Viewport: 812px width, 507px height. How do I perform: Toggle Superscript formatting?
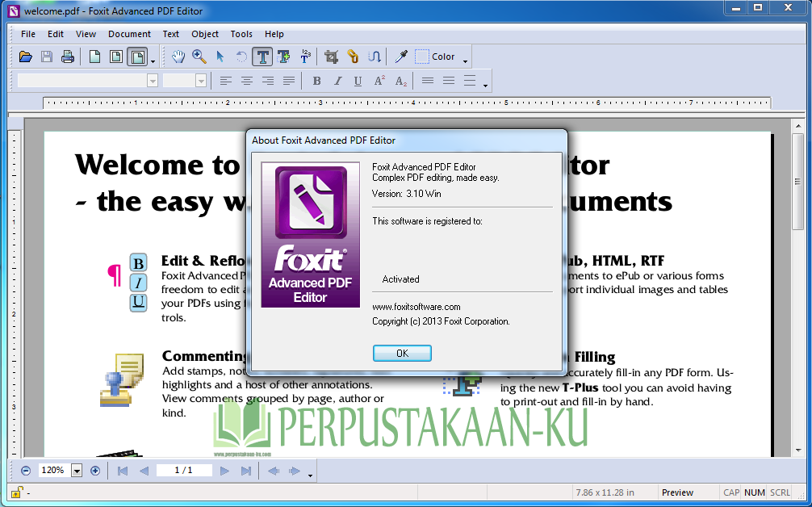pos(379,81)
